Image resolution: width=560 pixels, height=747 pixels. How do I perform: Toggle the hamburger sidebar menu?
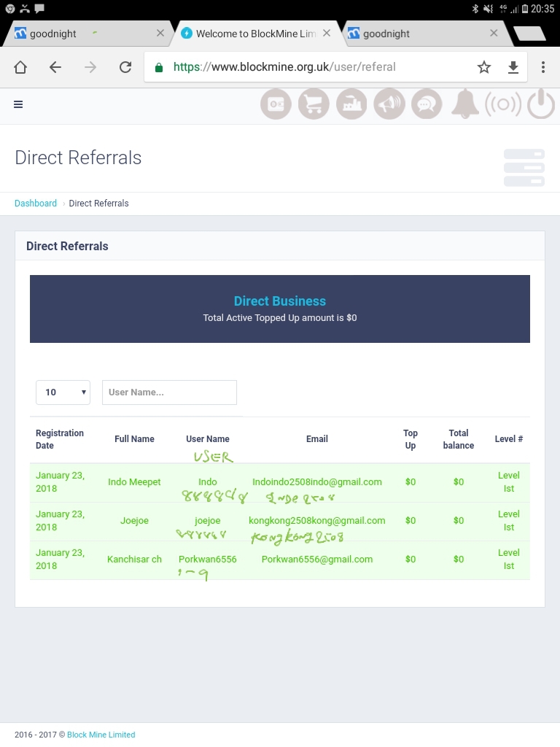(x=18, y=104)
